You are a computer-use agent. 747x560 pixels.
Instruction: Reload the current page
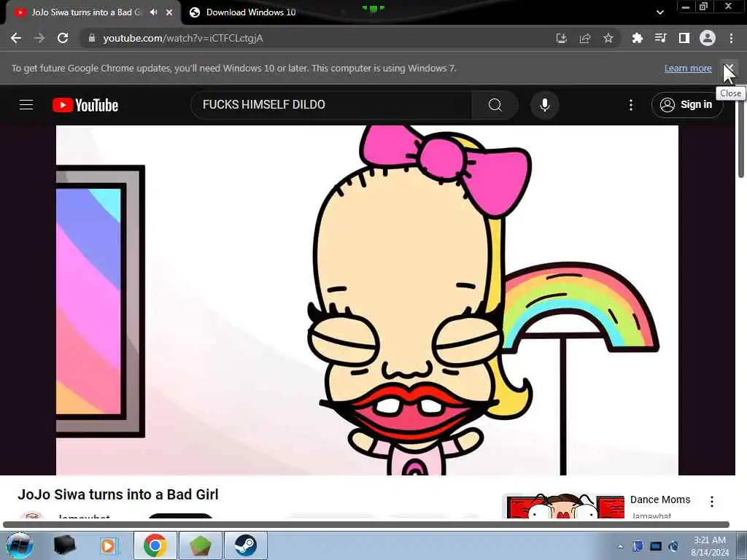63,38
